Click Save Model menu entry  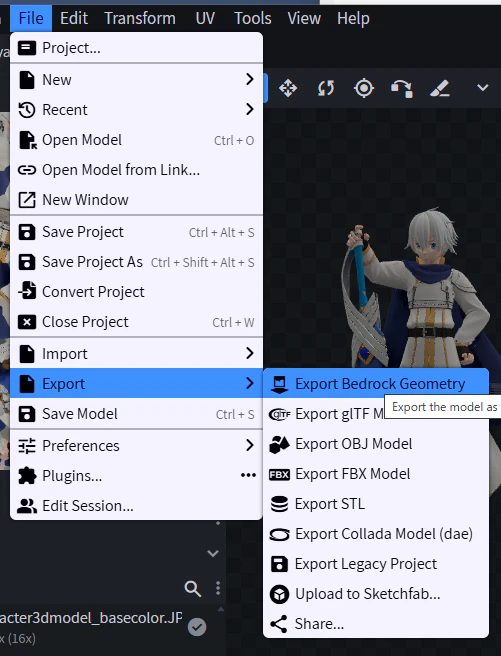click(136, 414)
